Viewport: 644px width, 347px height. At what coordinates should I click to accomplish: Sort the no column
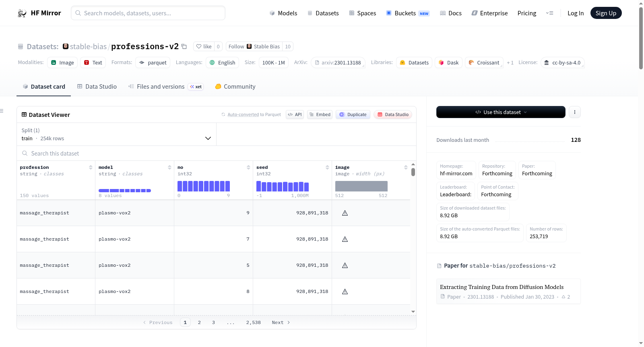click(248, 167)
